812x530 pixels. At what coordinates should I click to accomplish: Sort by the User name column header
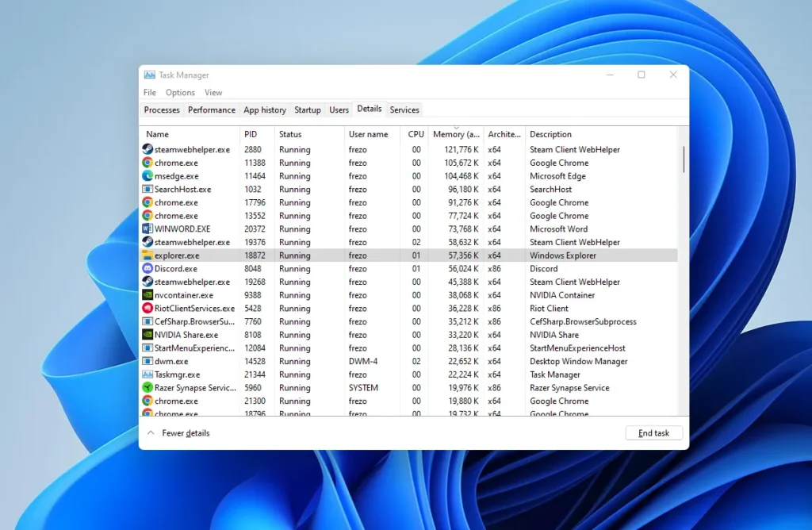click(372, 134)
